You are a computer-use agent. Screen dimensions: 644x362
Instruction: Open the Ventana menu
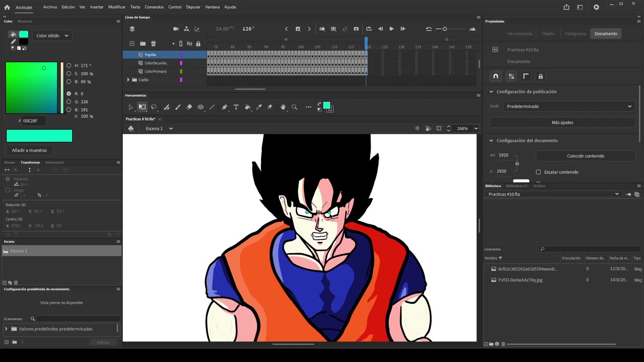tap(212, 7)
